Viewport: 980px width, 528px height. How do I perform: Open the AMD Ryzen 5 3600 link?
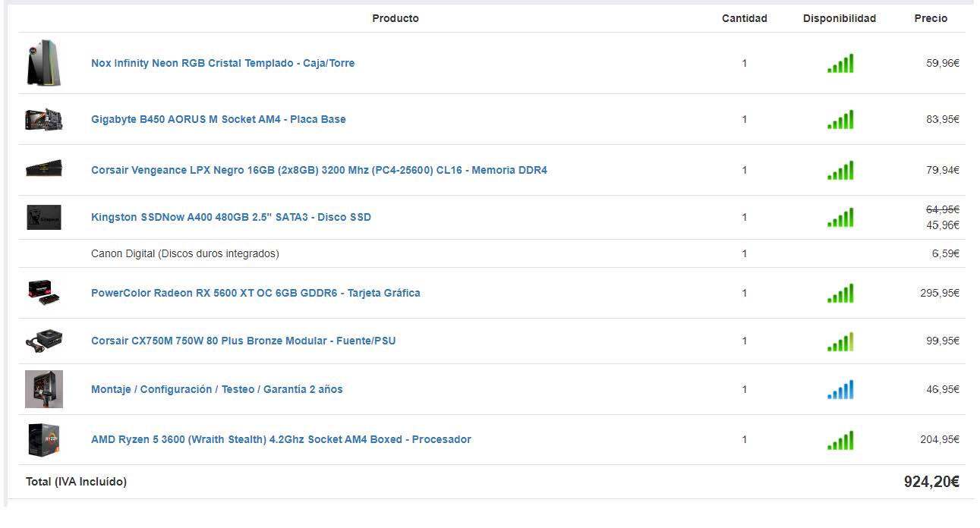click(x=281, y=439)
